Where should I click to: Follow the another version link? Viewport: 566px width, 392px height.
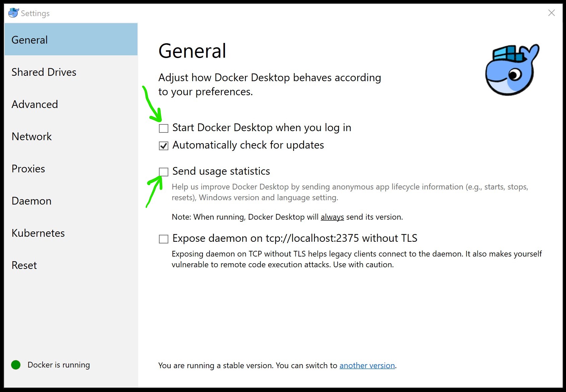367,365
